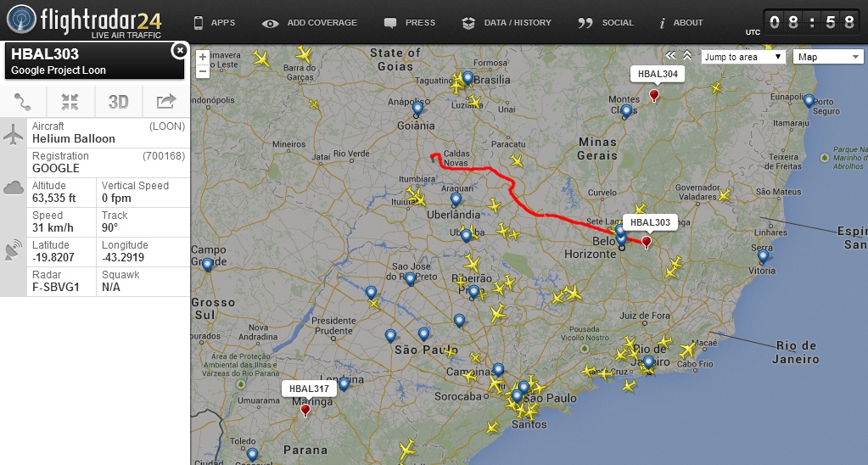The height and width of the screenshot is (465, 868).
Task: Zoom out the map with minus button
Action: [x=203, y=71]
